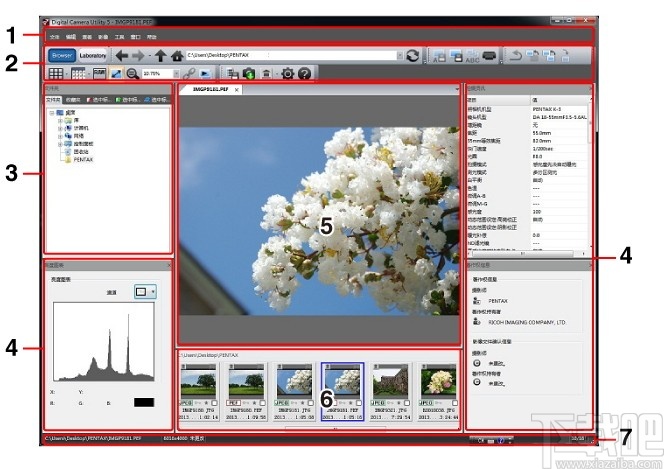Tick checkbox on IMGP9180.PEF thumbnail

tap(262, 403)
